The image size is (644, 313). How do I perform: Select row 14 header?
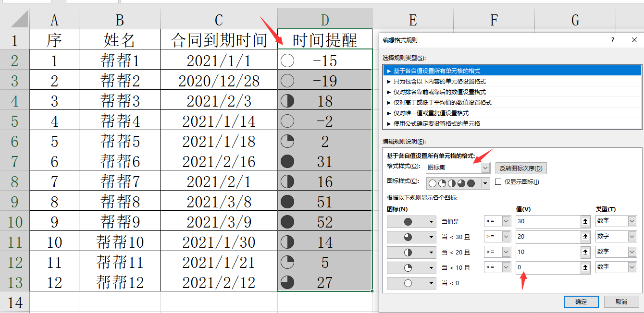point(14,302)
